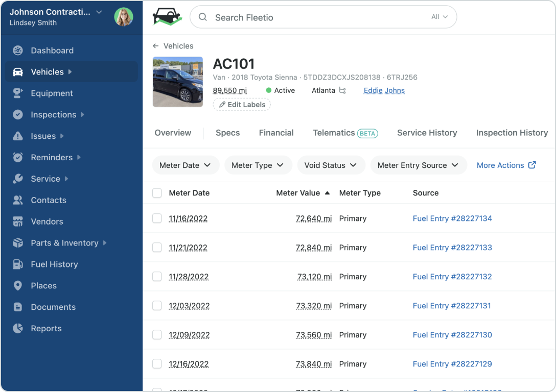Click Lindsey Smith's profile avatar

[124, 16]
